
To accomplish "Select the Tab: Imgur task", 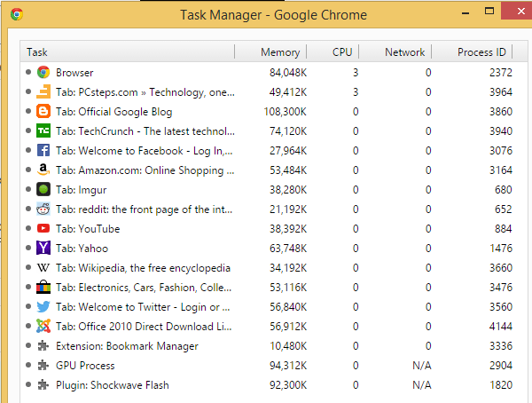I will point(274,190).
